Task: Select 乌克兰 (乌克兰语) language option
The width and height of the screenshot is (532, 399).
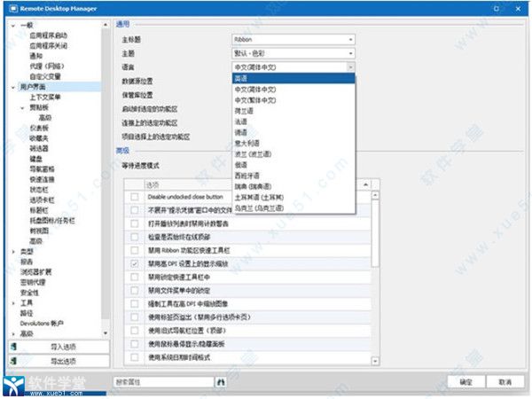Action: click(x=293, y=208)
